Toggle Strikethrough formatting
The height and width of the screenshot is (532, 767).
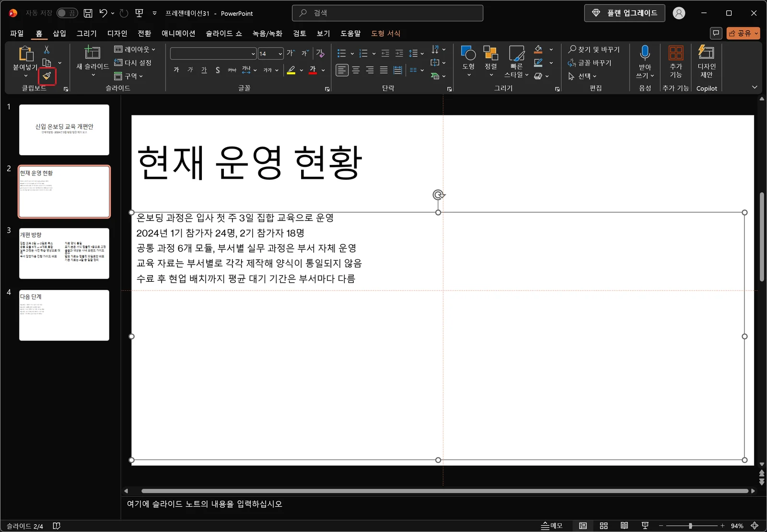pos(232,70)
